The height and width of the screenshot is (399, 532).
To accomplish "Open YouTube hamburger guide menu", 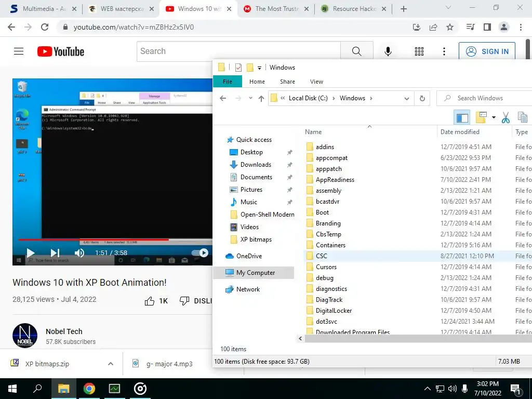I will pos(19,51).
